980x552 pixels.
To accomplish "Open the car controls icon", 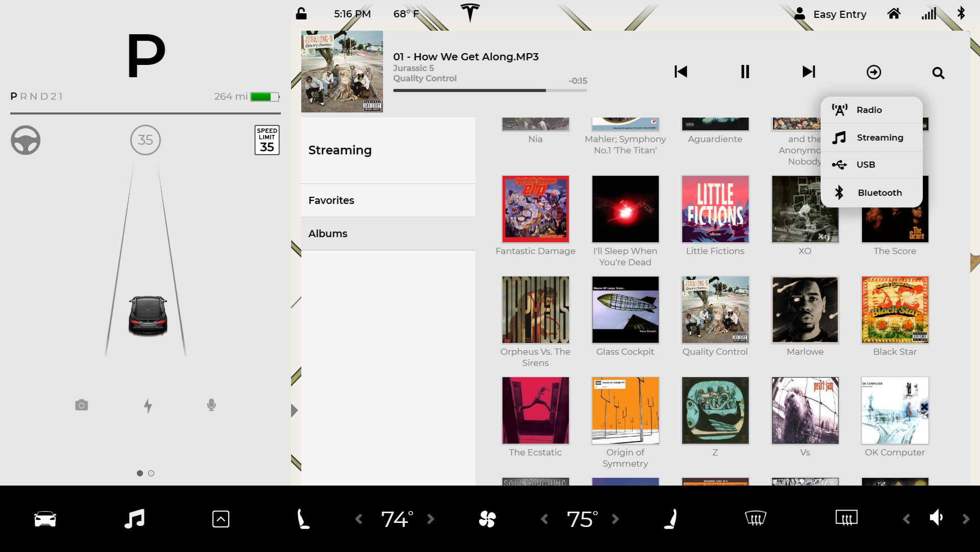I will [45, 519].
